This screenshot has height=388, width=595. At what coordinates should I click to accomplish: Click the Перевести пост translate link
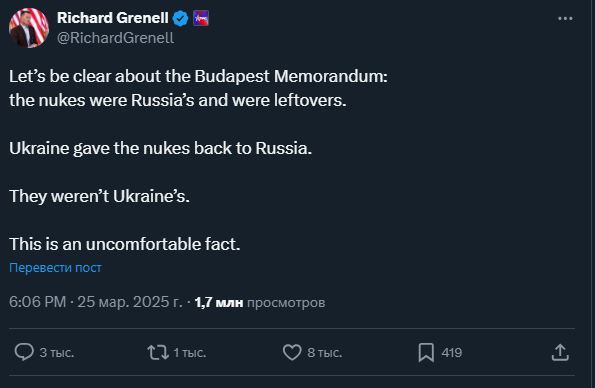click(x=55, y=268)
